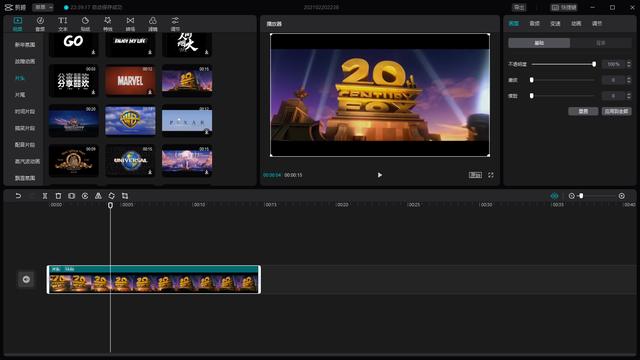Click the opacity 100% value stepper arrows

coord(629,64)
